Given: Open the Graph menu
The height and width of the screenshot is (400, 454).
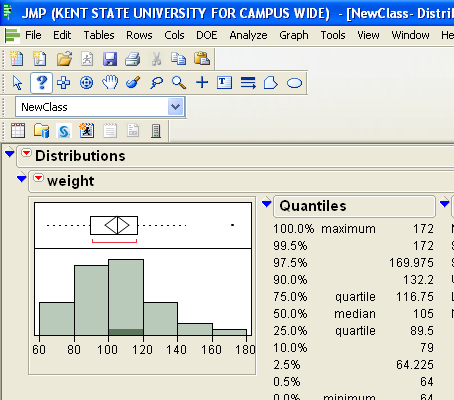Looking at the screenshot, I should [x=294, y=35].
